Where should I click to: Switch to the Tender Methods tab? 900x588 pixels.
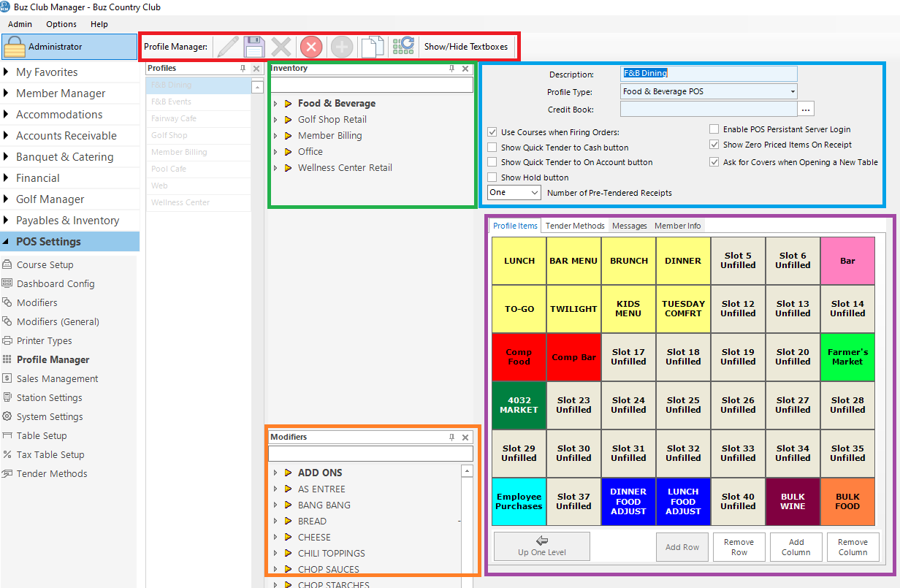point(575,226)
